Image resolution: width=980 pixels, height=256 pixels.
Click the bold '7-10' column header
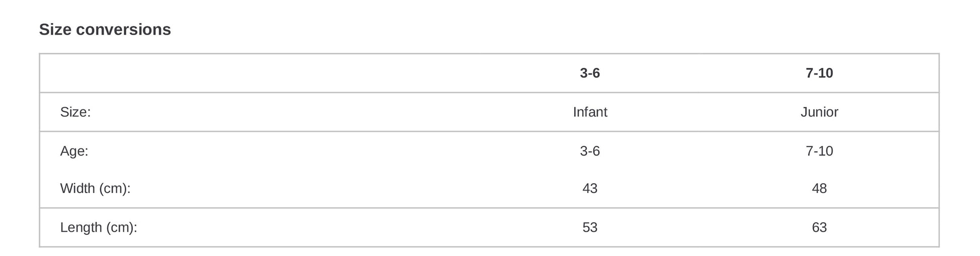tap(819, 73)
